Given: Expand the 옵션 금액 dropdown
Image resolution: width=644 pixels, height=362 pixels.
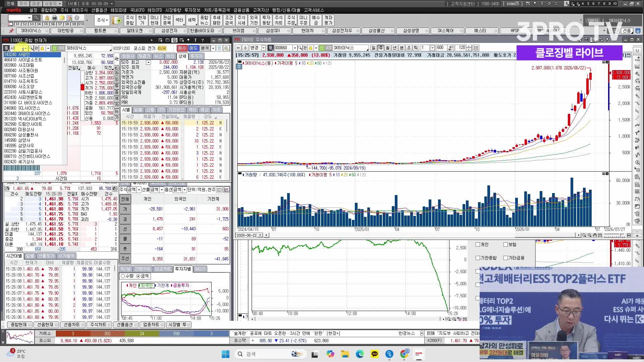Looking at the screenshot, I should click(184, 190).
